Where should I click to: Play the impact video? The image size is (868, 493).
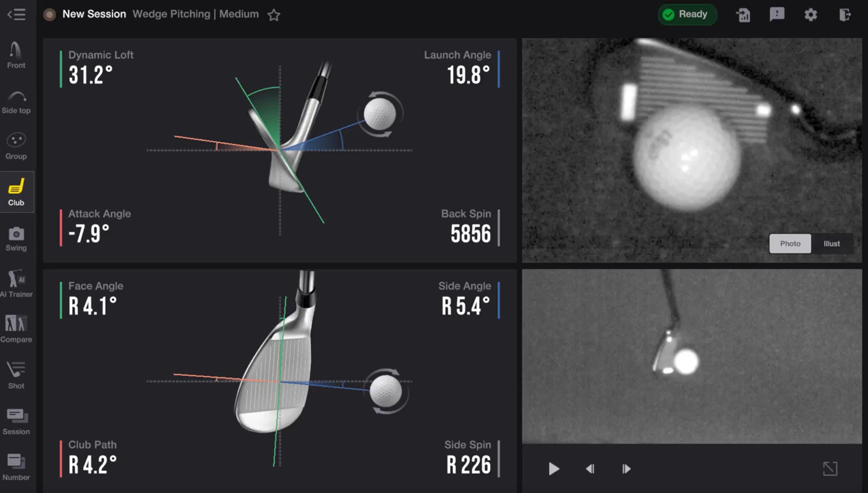554,469
